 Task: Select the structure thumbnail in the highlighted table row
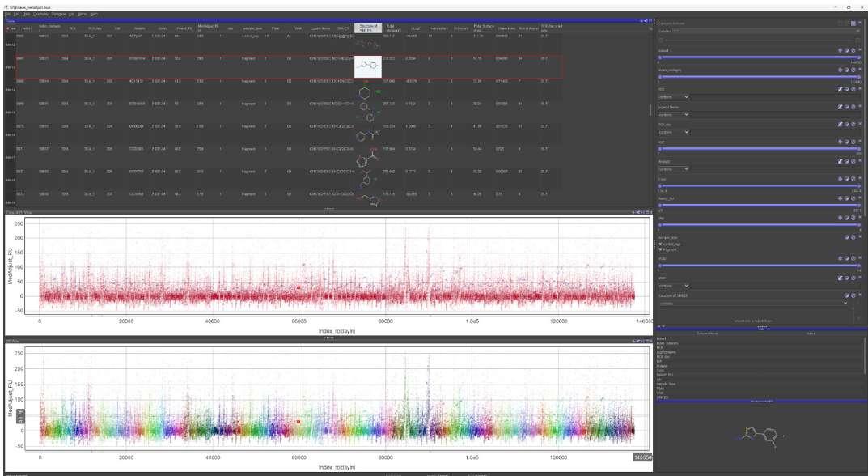[x=367, y=67]
